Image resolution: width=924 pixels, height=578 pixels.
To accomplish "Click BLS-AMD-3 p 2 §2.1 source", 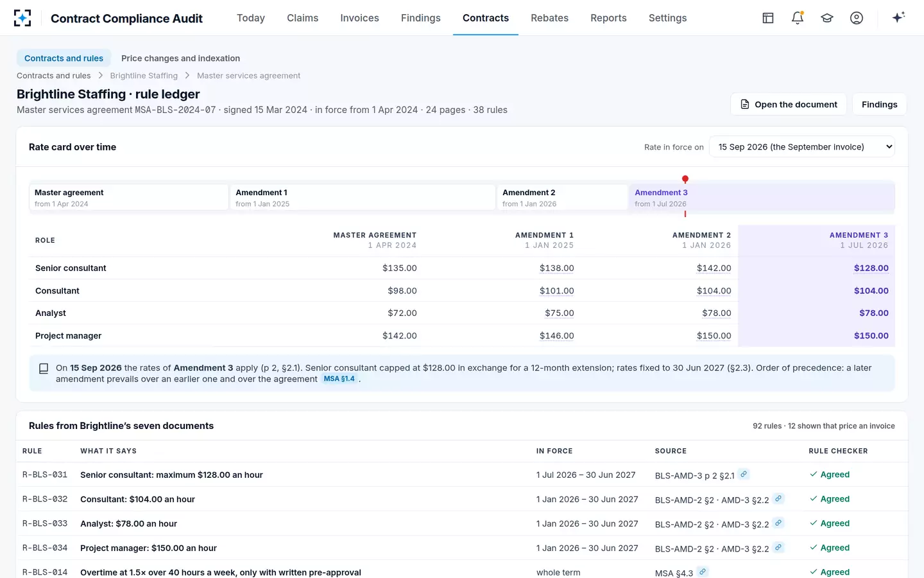I will [694, 475].
